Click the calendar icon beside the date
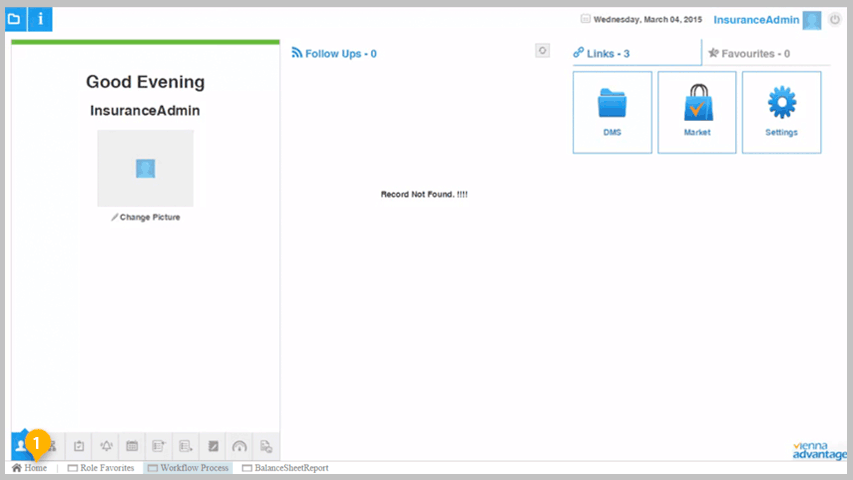The width and height of the screenshot is (853, 480). point(585,19)
